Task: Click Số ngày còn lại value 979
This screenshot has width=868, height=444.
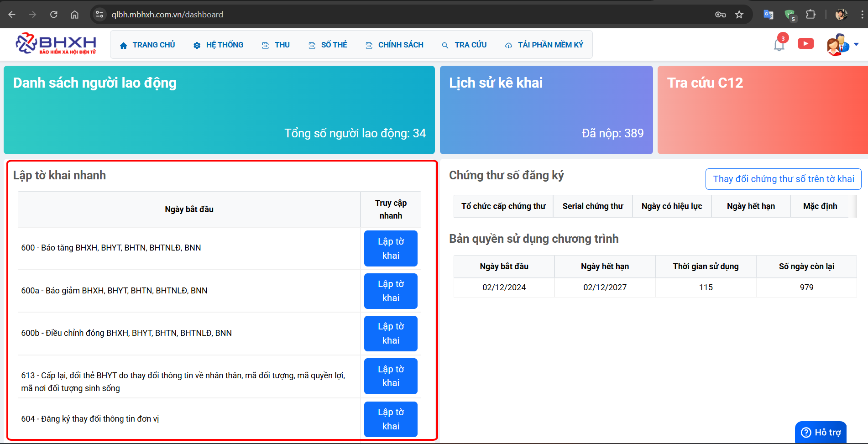Action: pos(807,287)
